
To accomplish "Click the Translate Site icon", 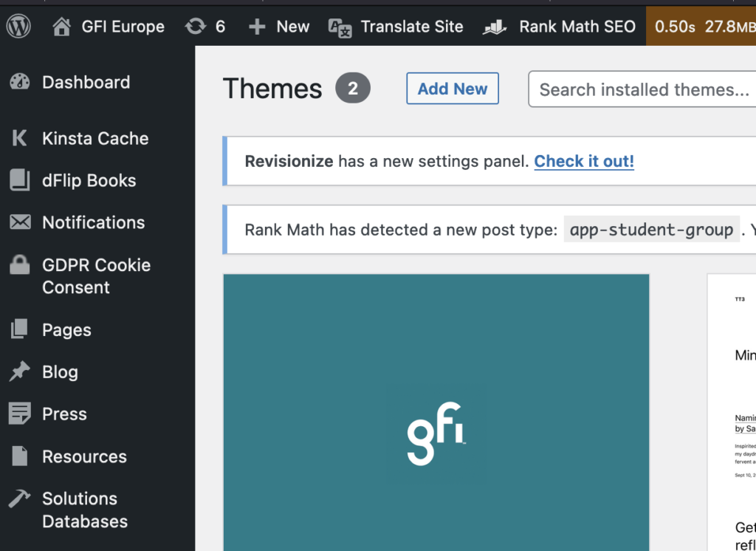I will [340, 27].
